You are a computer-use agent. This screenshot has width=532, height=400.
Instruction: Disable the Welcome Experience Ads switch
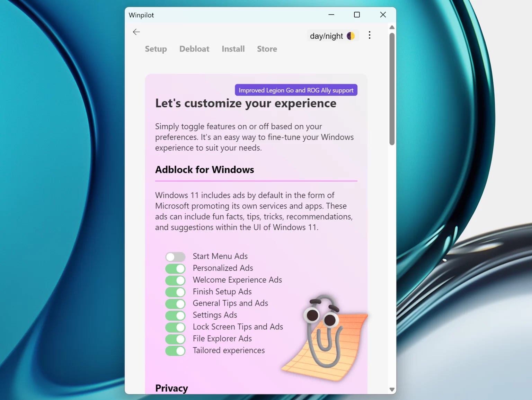click(x=175, y=280)
